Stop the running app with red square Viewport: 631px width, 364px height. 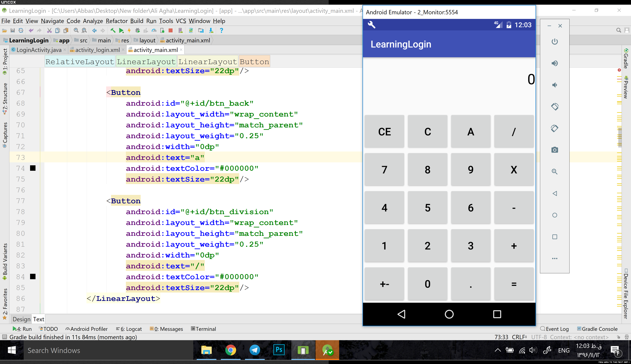[x=170, y=31]
